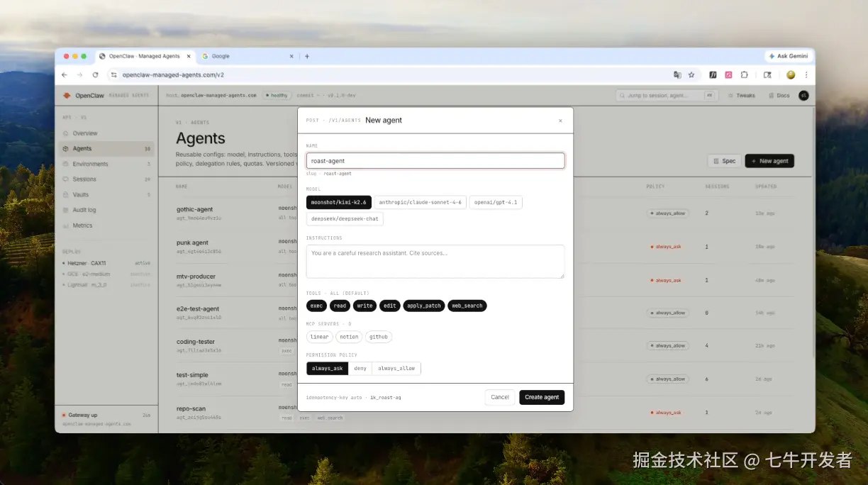View the Audit log
Viewport: 868px width, 485px height.
pos(83,209)
